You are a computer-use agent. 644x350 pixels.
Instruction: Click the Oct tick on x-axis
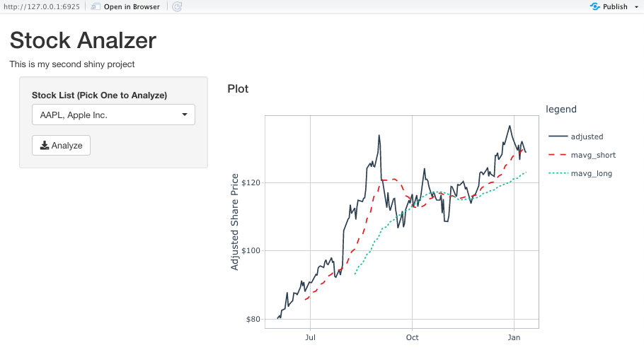tap(412, 337)
